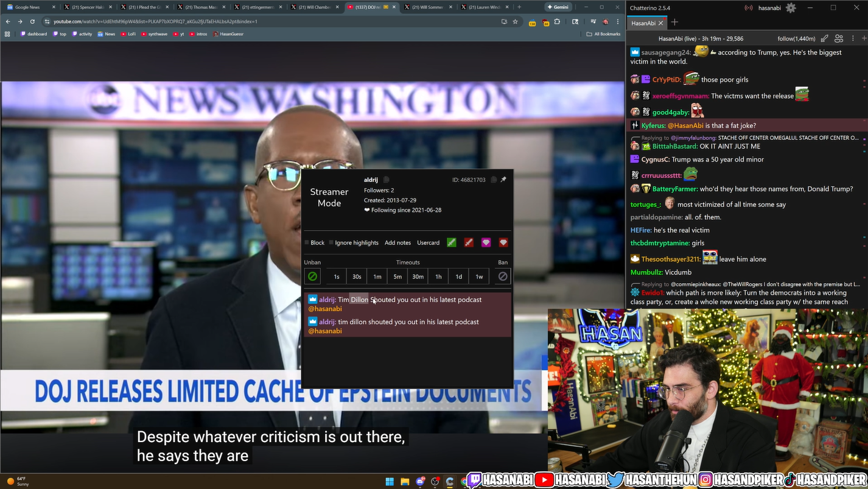
Task: Open a new Chrome tab
Action: pos(519,7)
